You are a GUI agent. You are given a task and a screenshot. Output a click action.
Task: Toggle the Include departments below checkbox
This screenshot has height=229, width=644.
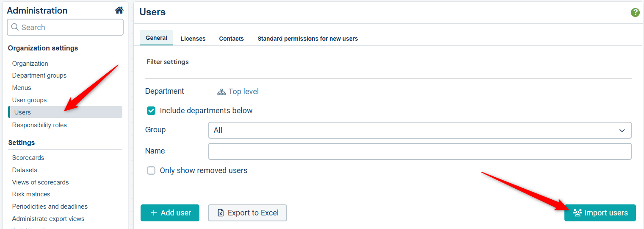[151, 111]
